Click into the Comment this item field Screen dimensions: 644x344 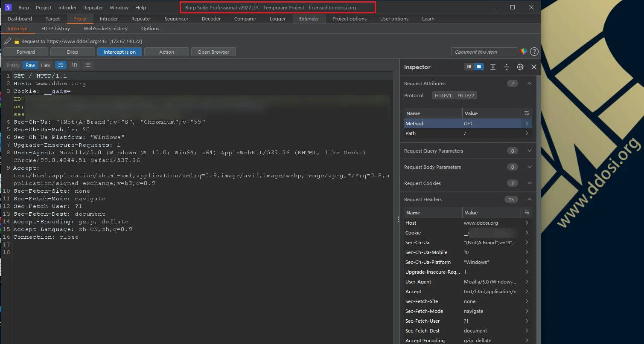click(484, 52)
